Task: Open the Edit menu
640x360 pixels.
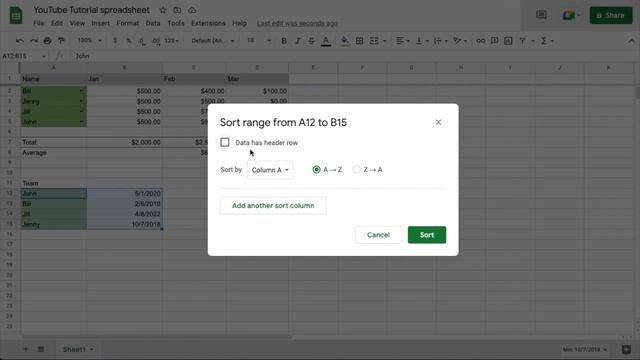Action: point(57,23)
